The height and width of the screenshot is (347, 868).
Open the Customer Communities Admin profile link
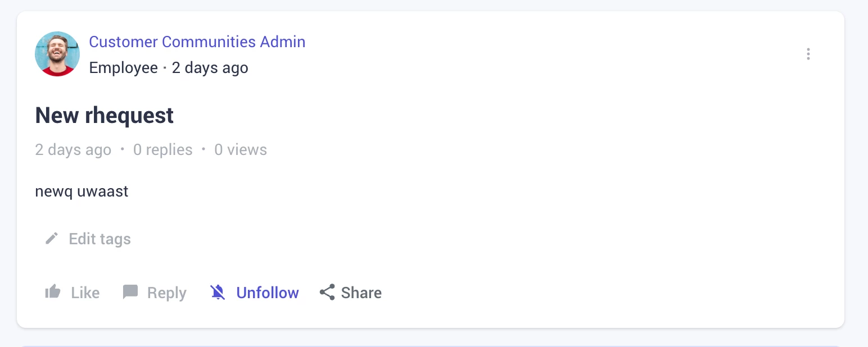(x=197, y=42)
